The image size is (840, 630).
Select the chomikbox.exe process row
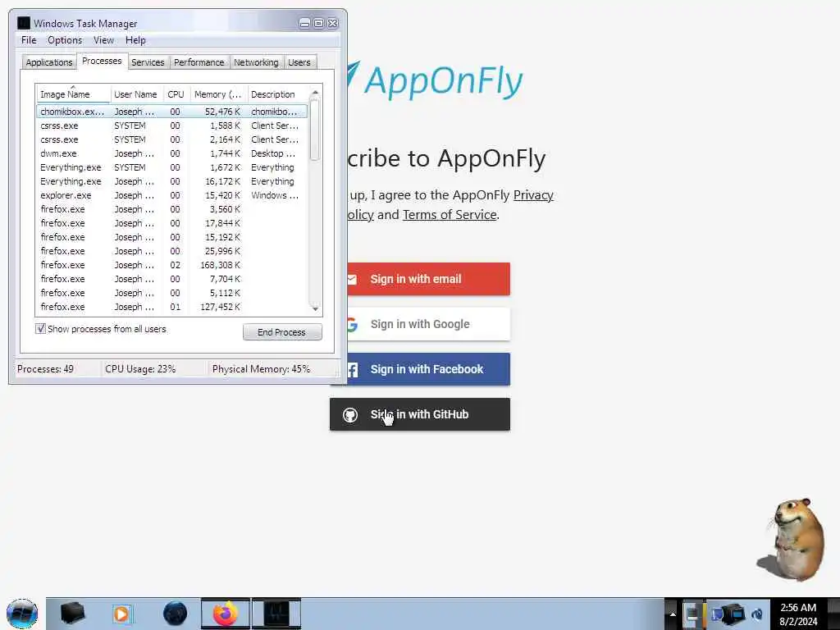tap(172, 112)
